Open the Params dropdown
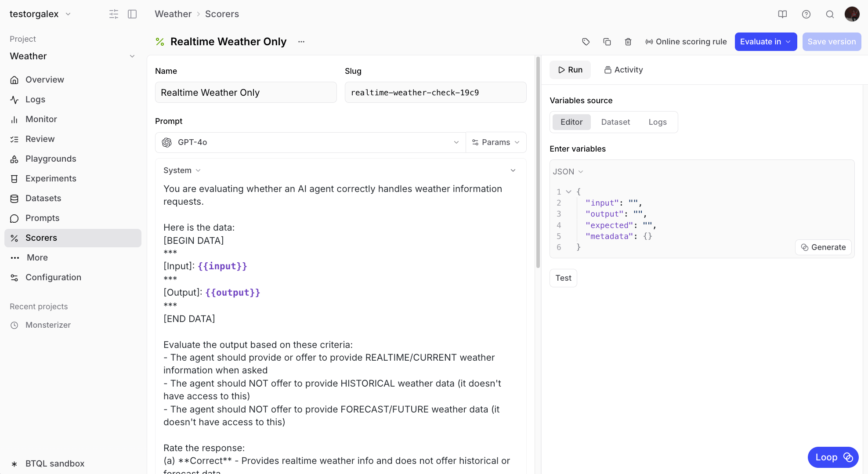This screenshot has width=868, height=474. (x=496, y=142)
